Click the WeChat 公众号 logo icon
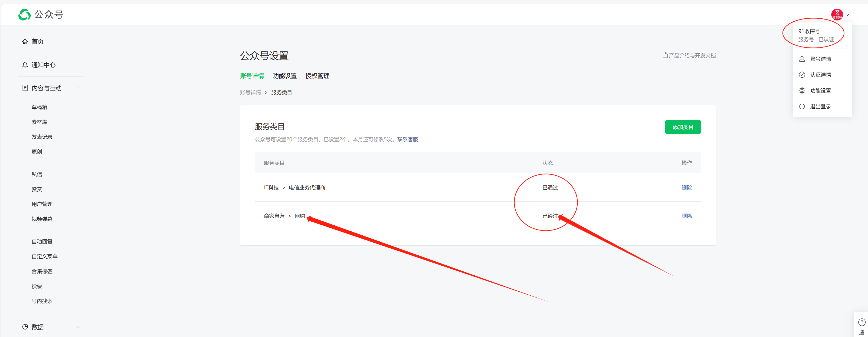Screen dimensions: 868x337 pos(24,14)
